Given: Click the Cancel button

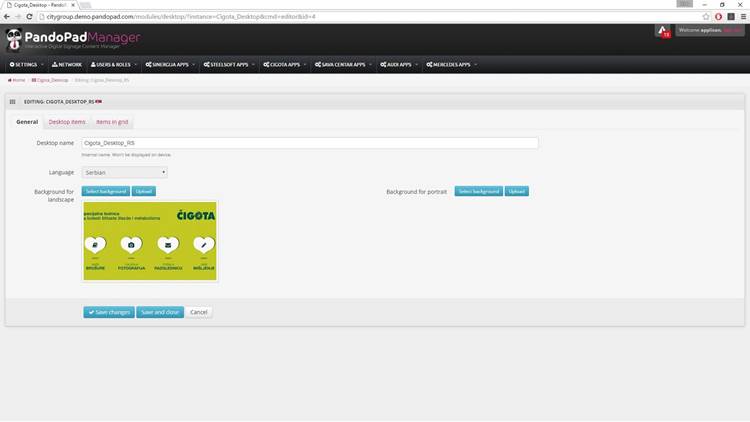Looking at the screenshot, I should (x=199, y=312).
